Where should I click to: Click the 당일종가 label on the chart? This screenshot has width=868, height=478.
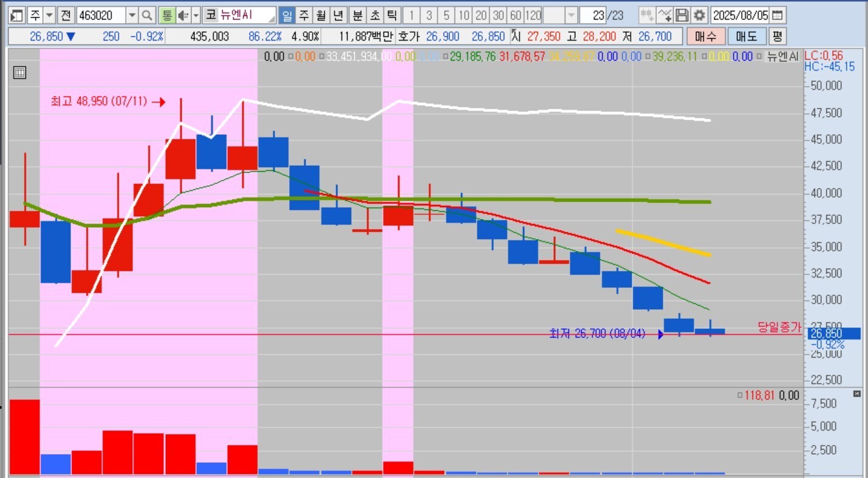tap(779, 327)
